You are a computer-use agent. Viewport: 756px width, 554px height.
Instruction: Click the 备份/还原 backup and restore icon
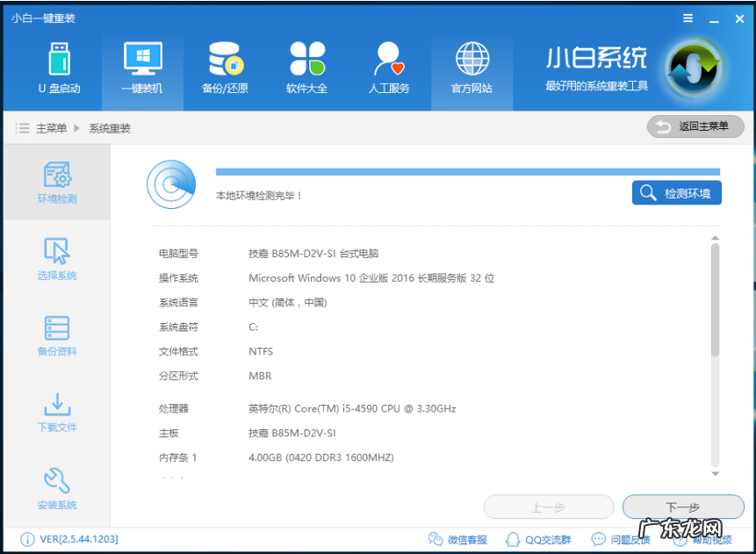point(225,70)
